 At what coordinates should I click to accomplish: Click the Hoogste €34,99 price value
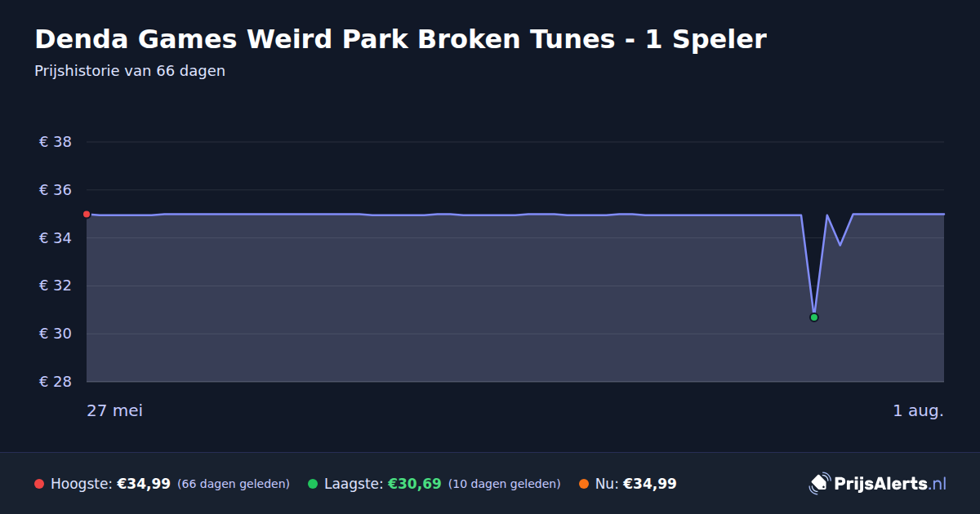[144, 484]
